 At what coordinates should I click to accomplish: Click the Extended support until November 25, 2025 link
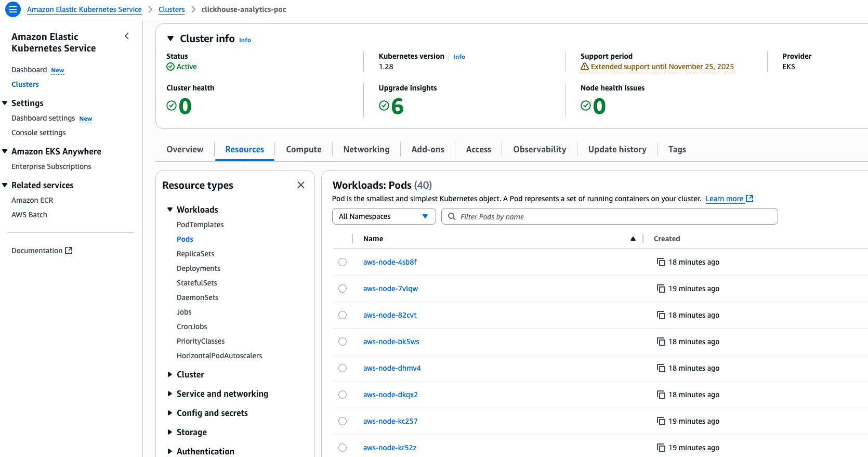pyautogui.click(x=662, y=67)
